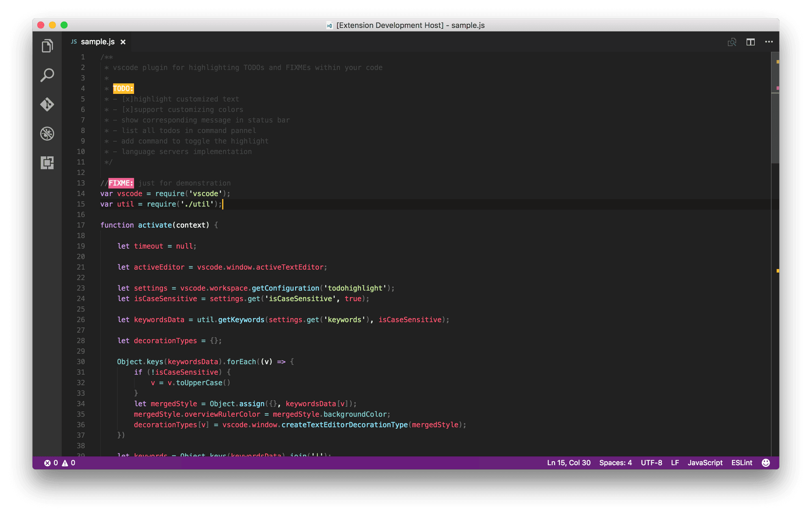The image size is (812, 516).
Task: Change file encoding UTF-8
Action: pyautogui.click(x=651, y=463)
